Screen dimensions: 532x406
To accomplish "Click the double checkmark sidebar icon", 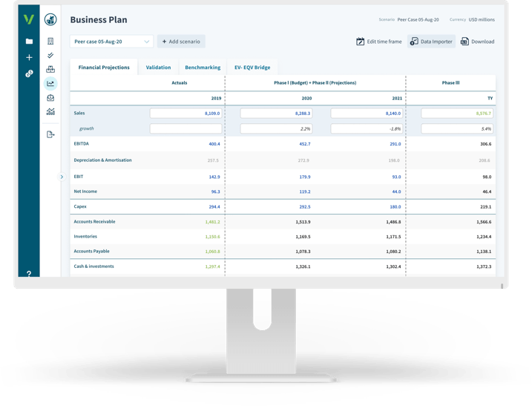I will [50, 56].
